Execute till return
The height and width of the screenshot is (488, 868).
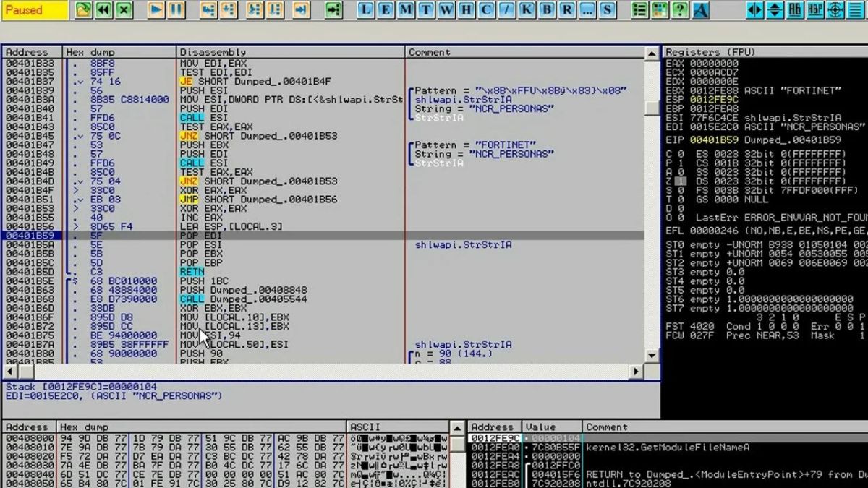[301, 10]
